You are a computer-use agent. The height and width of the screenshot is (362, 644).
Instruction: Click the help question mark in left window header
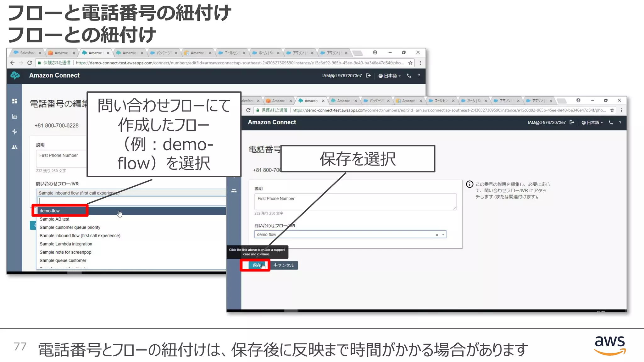(419, 76)
